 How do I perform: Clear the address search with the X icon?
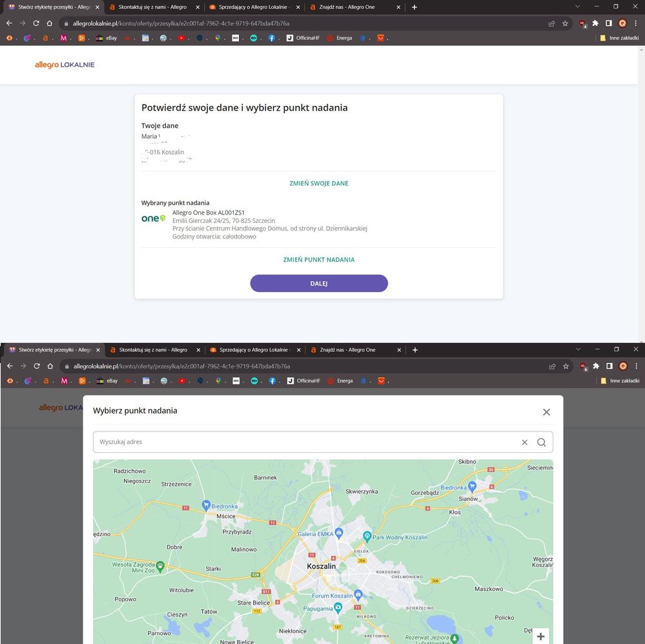tap(524, 442)
